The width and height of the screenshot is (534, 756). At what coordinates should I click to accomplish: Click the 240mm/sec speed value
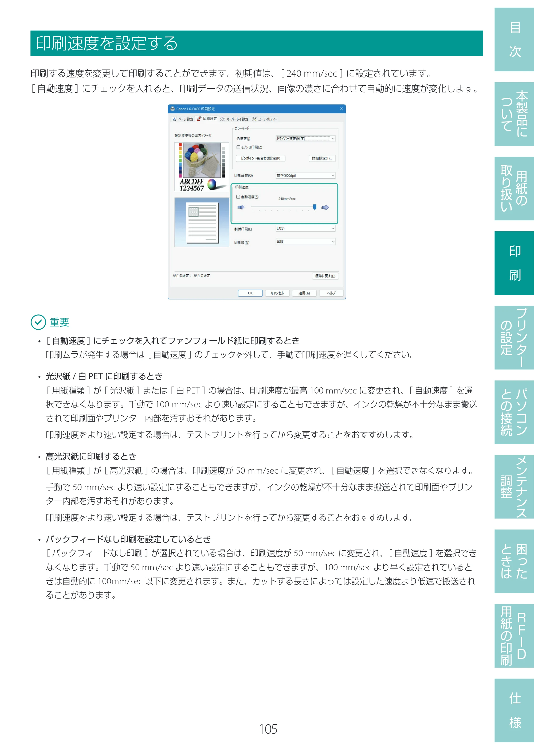click(287, 198)
